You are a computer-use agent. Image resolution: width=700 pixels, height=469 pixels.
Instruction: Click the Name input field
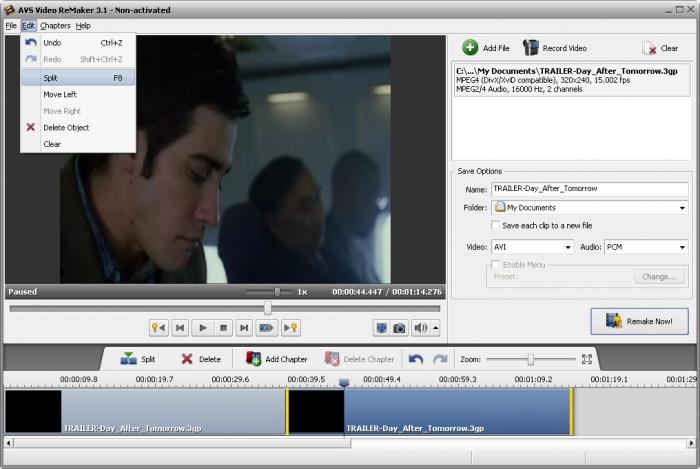click(589, 189)
